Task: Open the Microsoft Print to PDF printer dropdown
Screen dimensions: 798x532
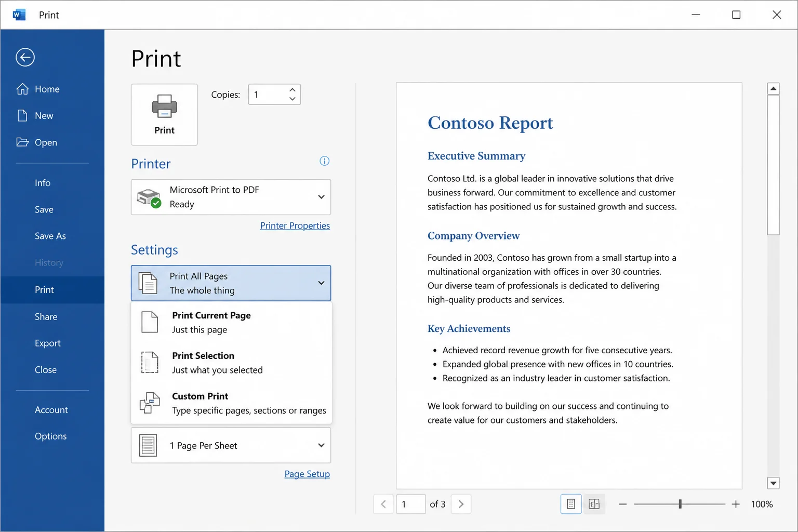Action: click(231, 197)
